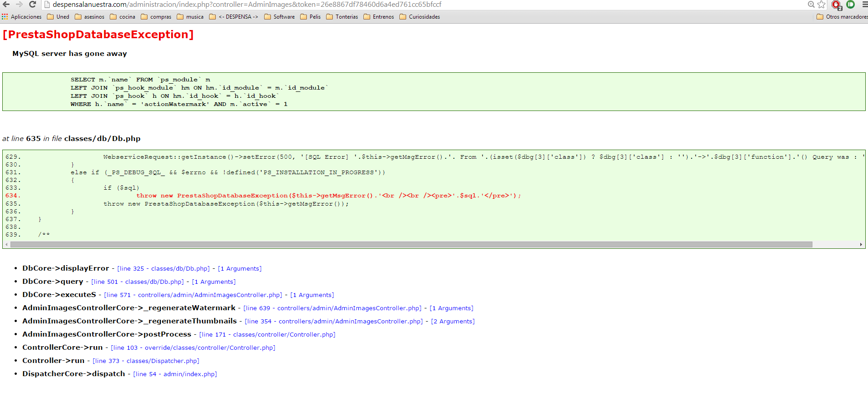Screen dimensions: 868x408
Task: Expand the Entrenos bookmark folder
Action: click(x=379, y=17)
